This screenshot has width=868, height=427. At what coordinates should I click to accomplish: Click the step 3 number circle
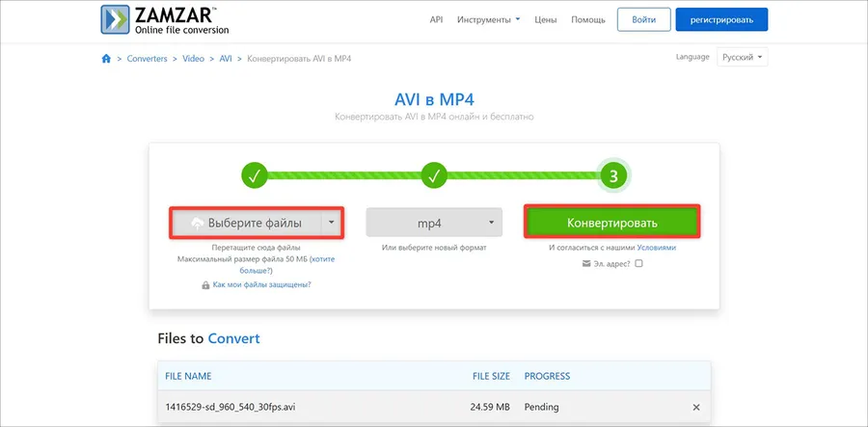pos(613,175)
